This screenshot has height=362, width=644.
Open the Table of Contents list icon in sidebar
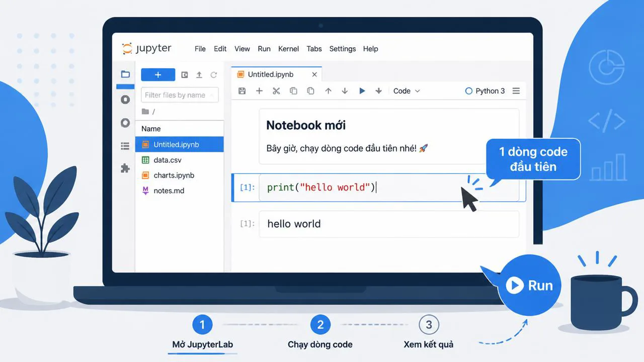coord(125,146)
